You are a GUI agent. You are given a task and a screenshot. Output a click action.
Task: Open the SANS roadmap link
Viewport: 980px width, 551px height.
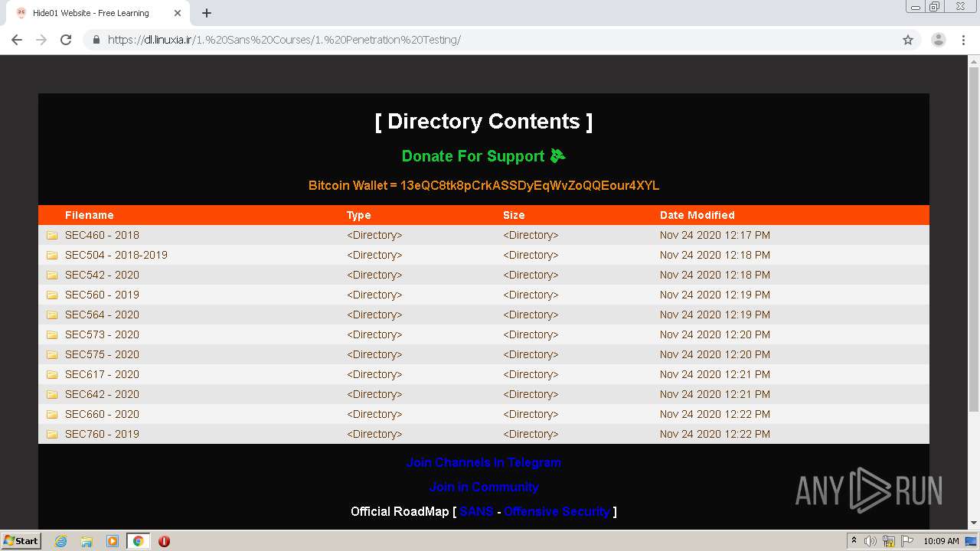(x=476, y=511)
